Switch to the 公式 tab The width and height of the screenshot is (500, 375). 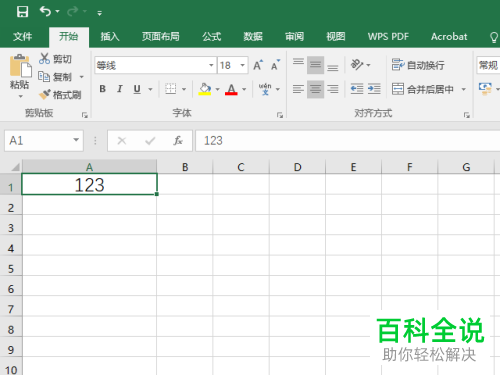212,36
